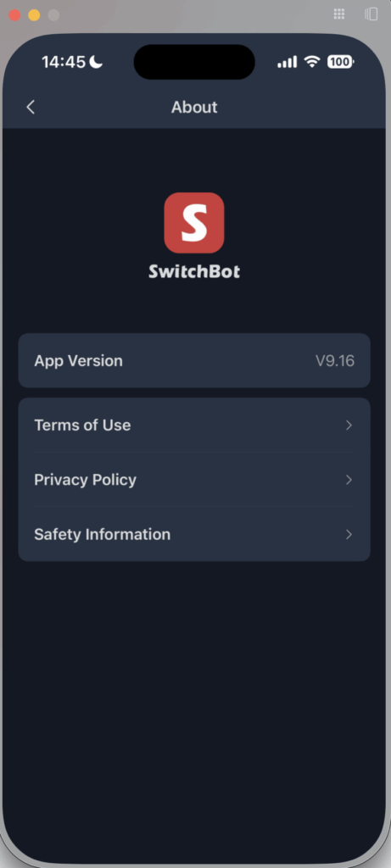The image size is (391, 868).
Task: Tap the 14:45 clock in the status bar
Action: [64, 62]
